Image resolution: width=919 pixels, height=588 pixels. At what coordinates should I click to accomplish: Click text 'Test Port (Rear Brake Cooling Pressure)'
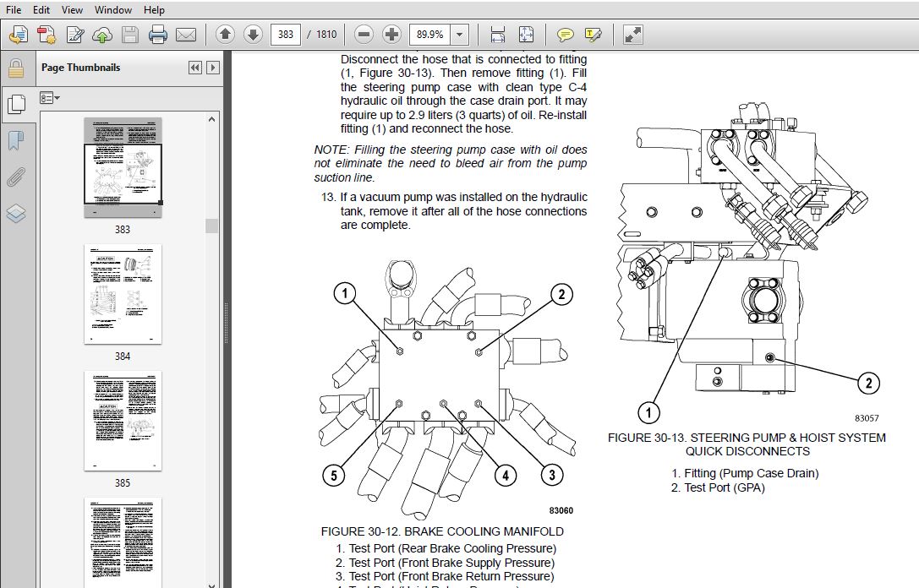[452, 548]
